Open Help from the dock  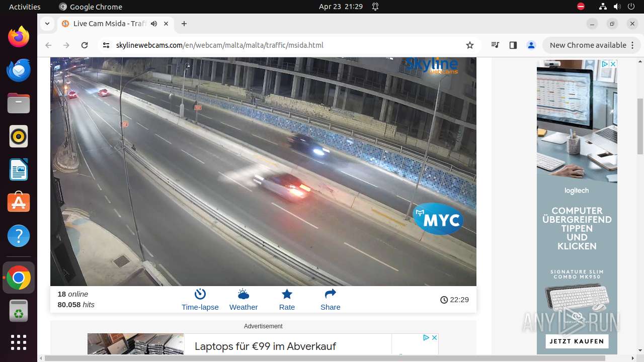point(19,236)
